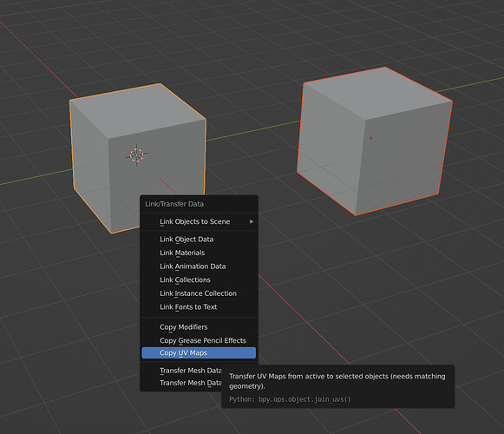The height and width of the screenshot is (434, 504).
Task: Click Link Fonts to Text
Action: (x=199, y=307)
